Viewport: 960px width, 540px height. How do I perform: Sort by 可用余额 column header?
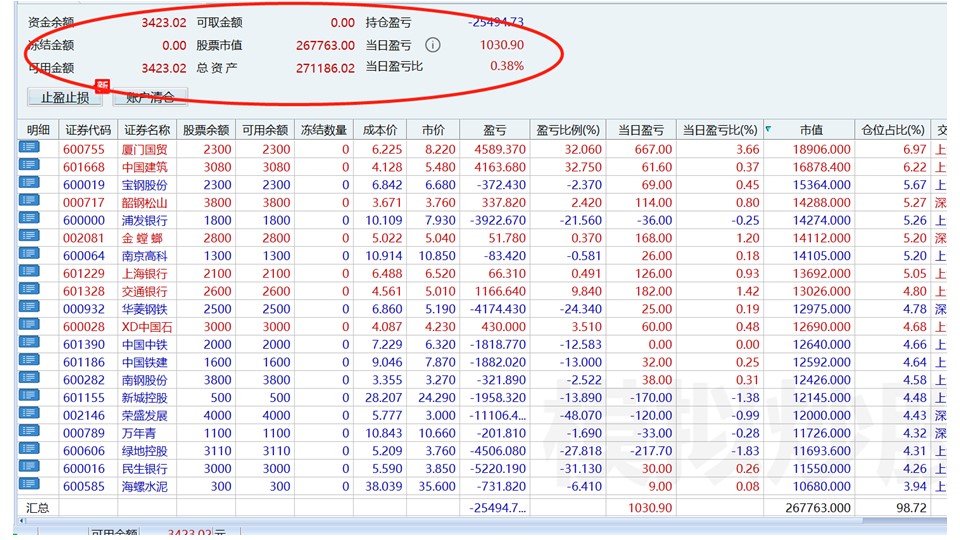[264, 130]
